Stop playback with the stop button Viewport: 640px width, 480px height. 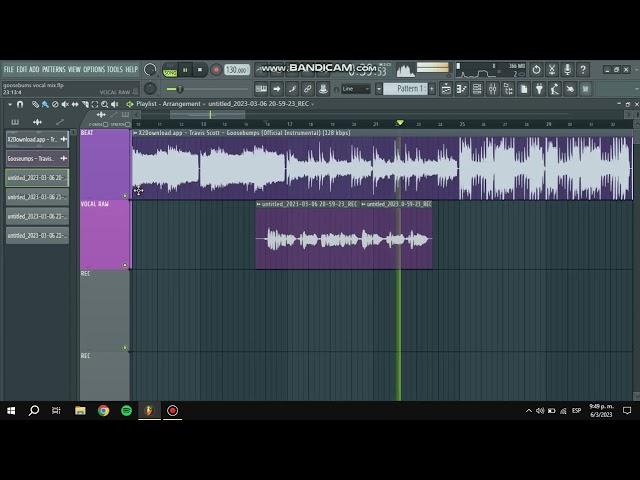coord(200,70)
